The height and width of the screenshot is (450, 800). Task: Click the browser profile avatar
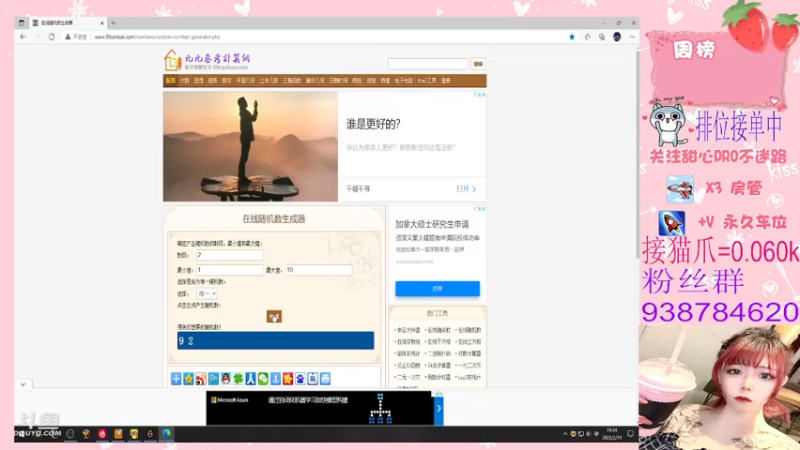tap(617, 37)
